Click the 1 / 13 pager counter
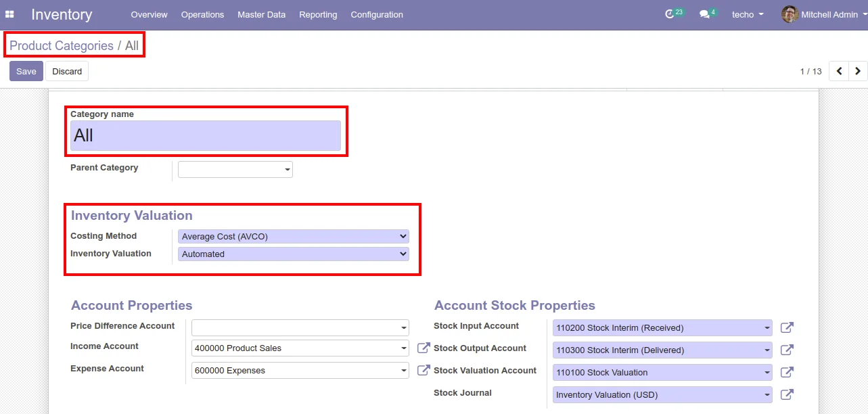 (x=810, y=71)
